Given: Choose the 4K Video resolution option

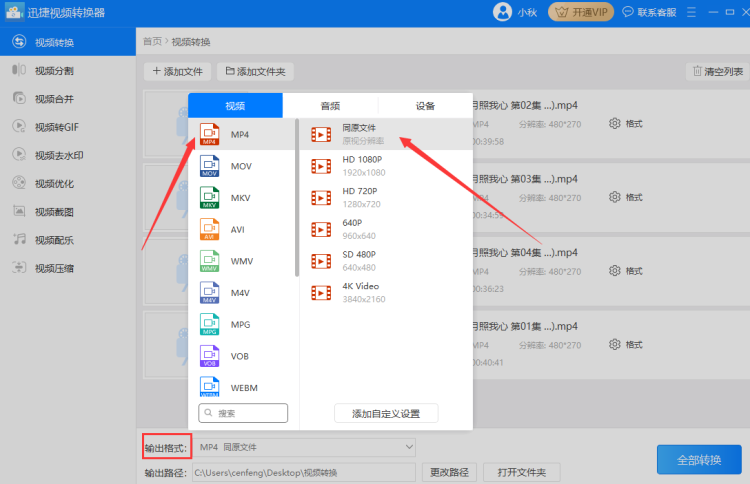Looking at the screenshot, I should coord(386,293).
